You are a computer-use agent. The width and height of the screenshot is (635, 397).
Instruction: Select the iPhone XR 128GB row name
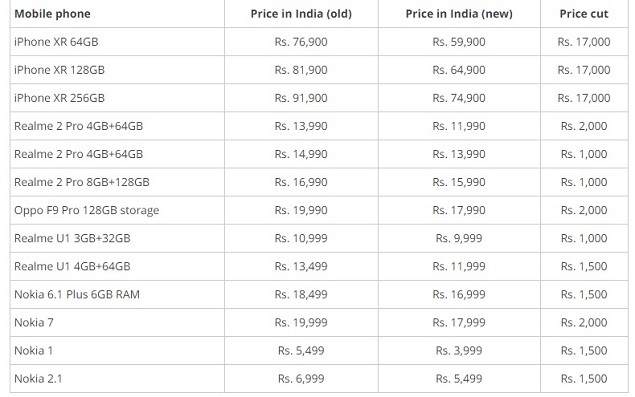point(59,70)
